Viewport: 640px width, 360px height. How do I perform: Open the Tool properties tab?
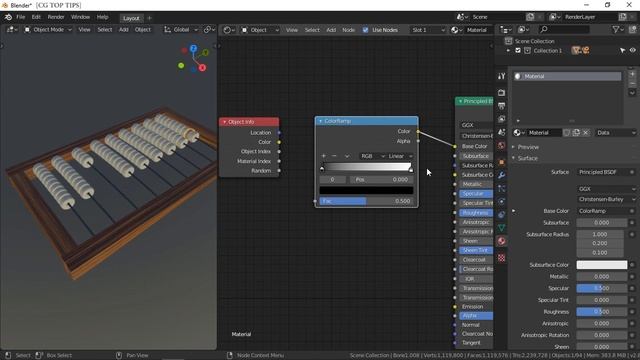click(502, 76)
